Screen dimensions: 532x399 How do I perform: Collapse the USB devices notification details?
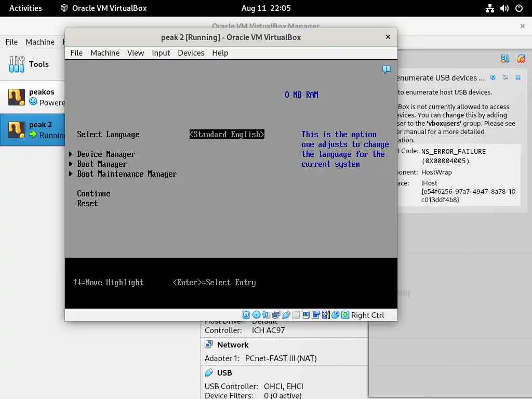[x=506, y=77]
